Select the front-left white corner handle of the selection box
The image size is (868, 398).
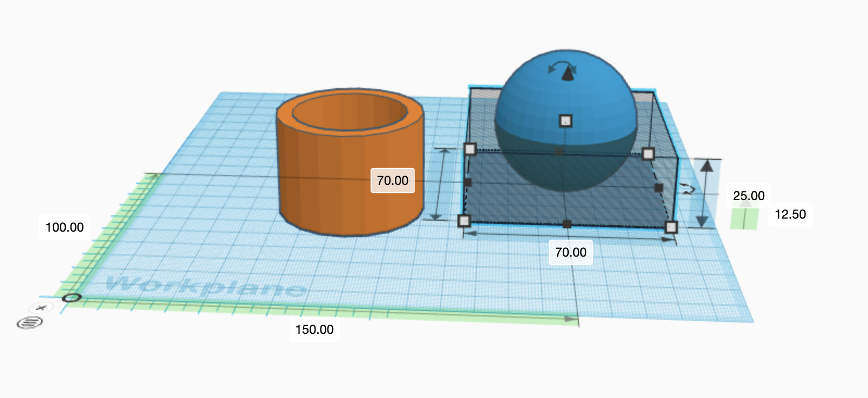point(464,221)
